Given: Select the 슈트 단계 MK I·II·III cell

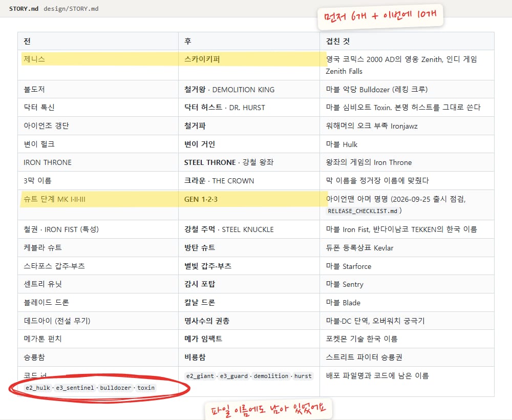Looking at the screenshot, I should tap(98, 205).
